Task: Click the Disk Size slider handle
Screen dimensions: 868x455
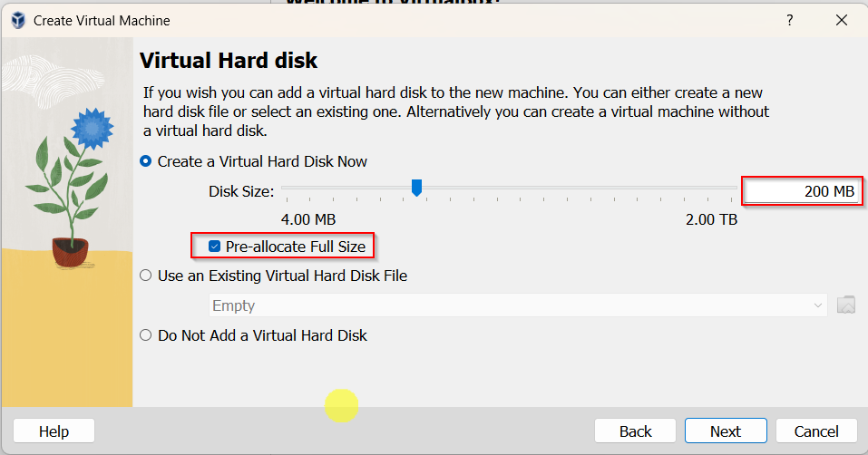Action: point(416,188)
